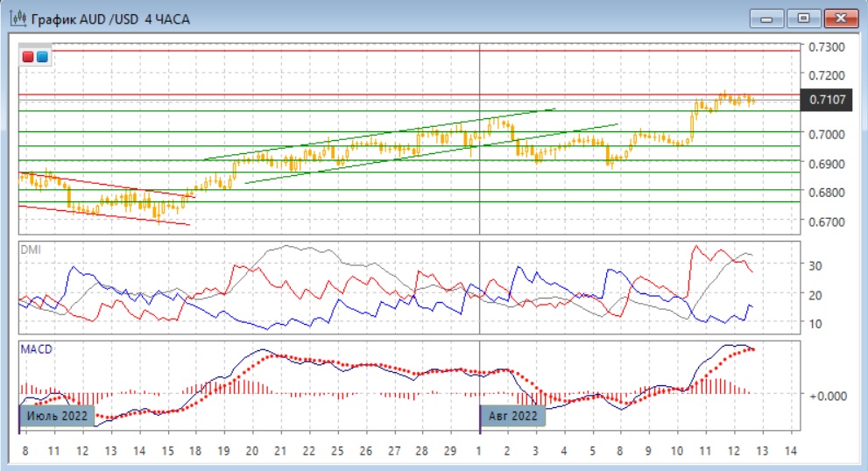868x471 pixels.
Task: Click the red square icon on chart
Action: 29,57
